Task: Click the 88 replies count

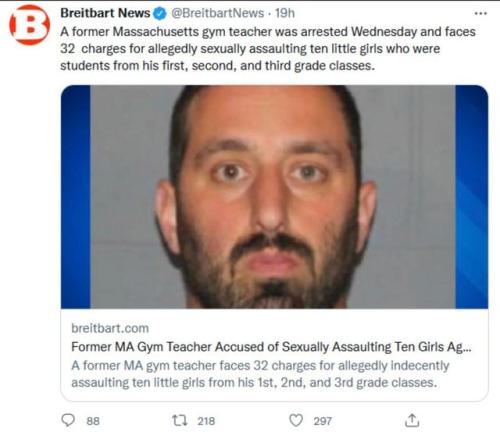Action: pos(93,421)
